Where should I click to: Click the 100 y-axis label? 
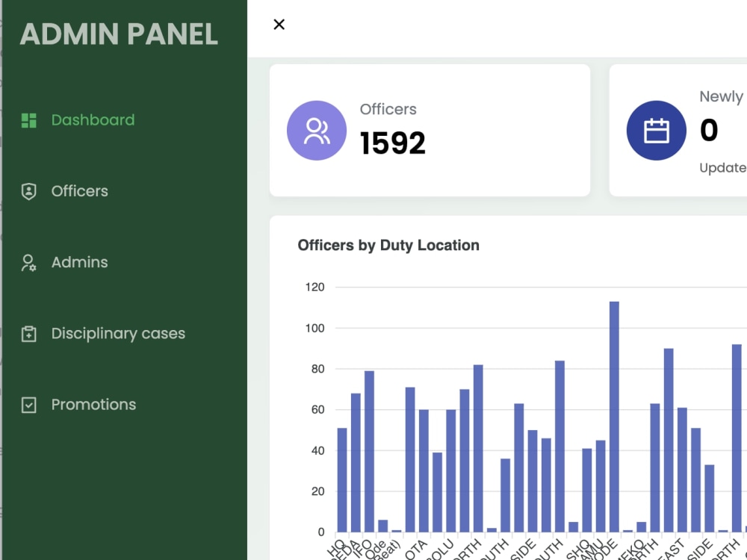pos(315,328)
